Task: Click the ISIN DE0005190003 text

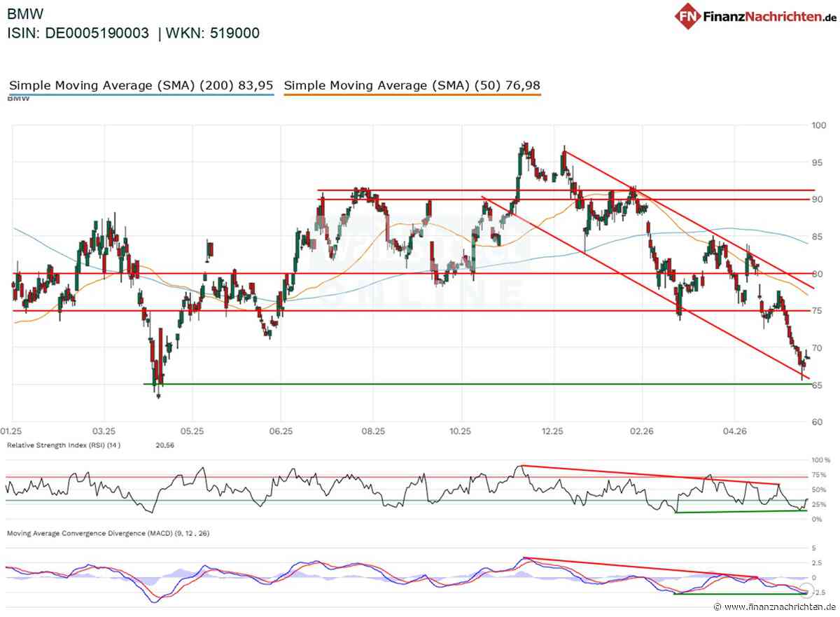Action: (x=78, y=32)
